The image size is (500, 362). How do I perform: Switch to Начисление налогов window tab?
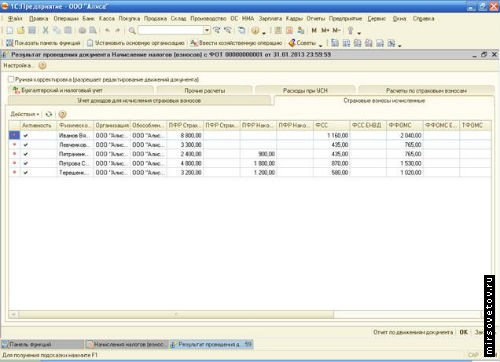126,344
